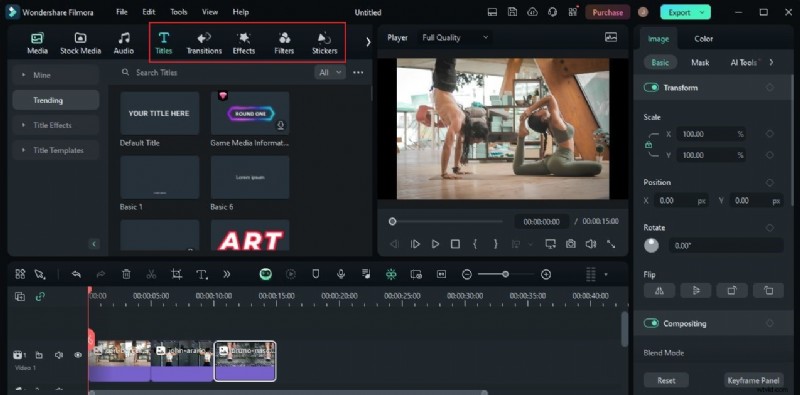Toggle the Compositing switch
The image size is (800, 395).
coord(651,324)
